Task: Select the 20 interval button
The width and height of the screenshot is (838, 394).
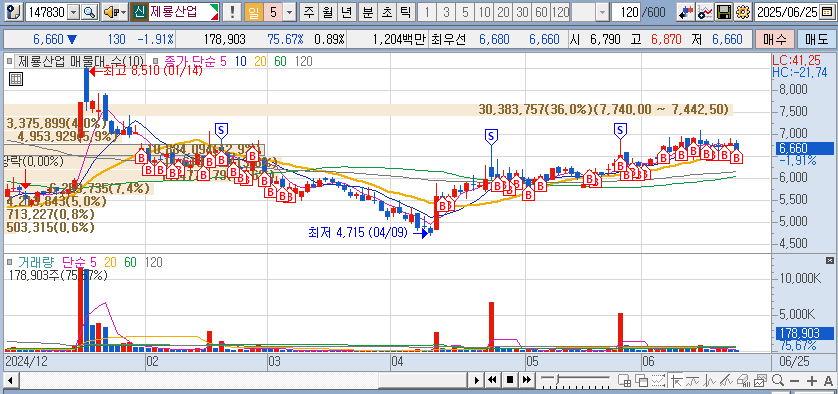Action: coord(503,11)
